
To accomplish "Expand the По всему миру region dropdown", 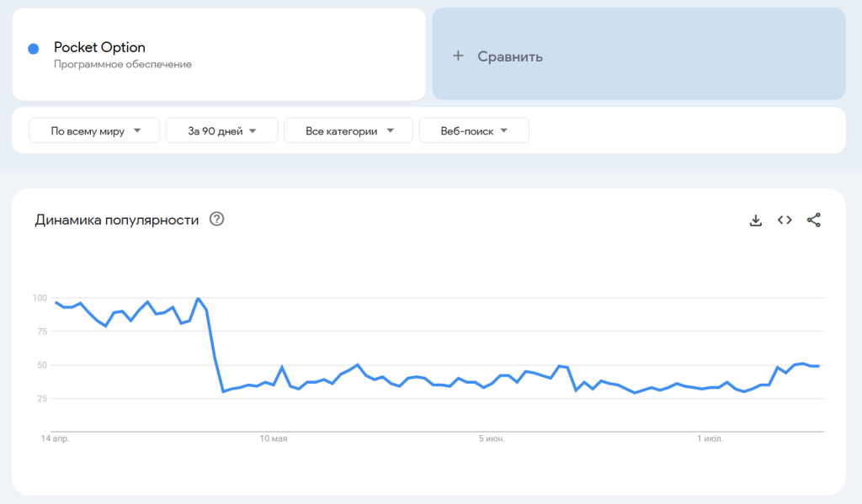I will click(x=94, y=130).
